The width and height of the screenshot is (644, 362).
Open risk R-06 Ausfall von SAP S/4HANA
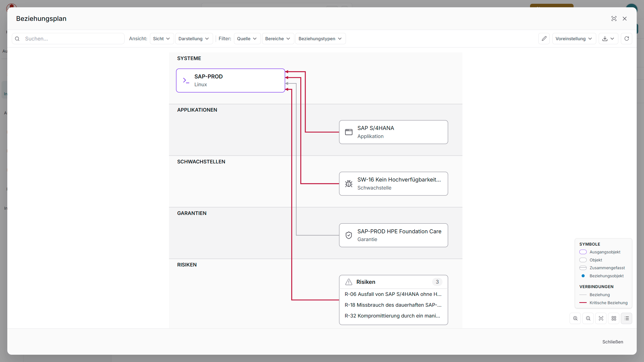click(393, 294)
